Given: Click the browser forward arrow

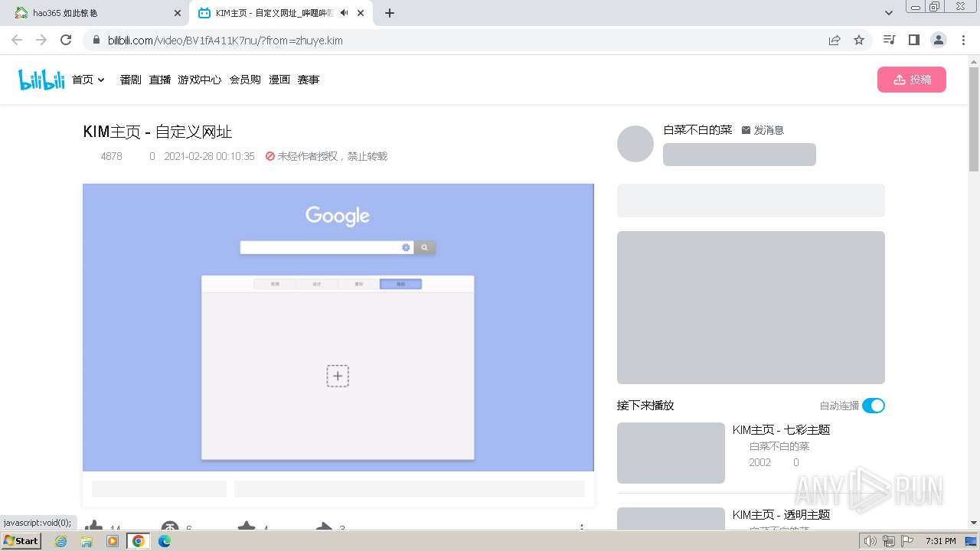Looking at the screenshot, I should 41,40.
